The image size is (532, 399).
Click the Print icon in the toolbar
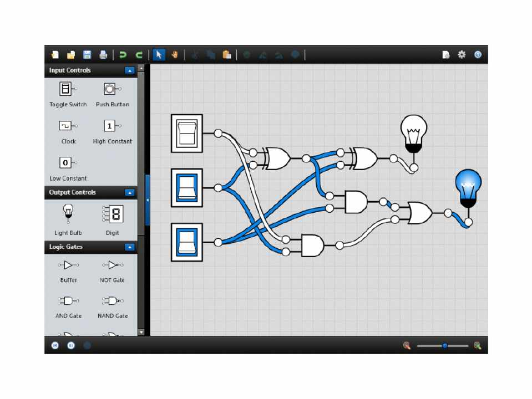click(103, 54)
